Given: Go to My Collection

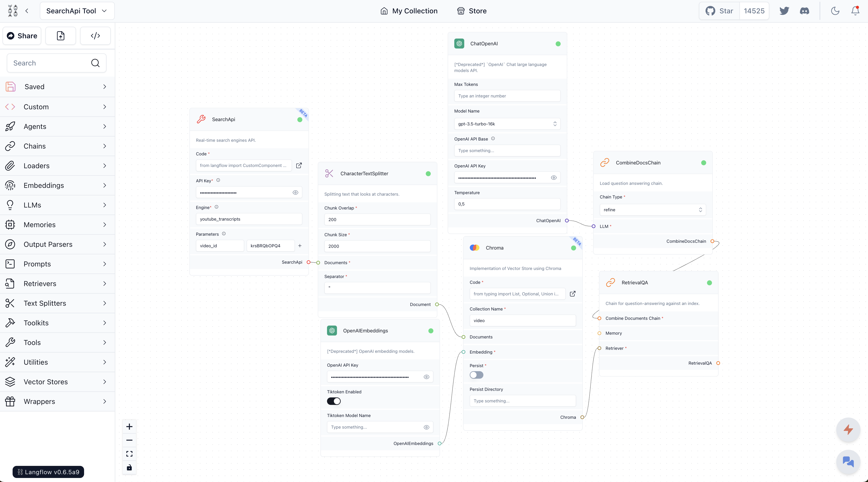Looking at the screenshot, I should tap(409, 11).
